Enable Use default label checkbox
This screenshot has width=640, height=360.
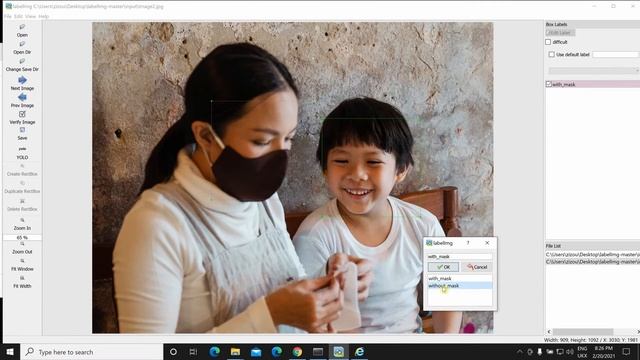click(551, 54)
